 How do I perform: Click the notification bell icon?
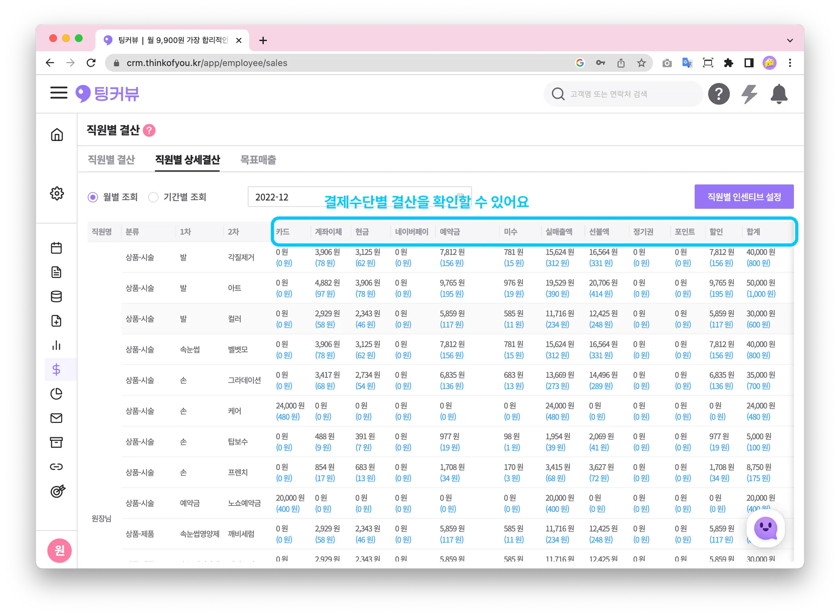coord(778,94)
